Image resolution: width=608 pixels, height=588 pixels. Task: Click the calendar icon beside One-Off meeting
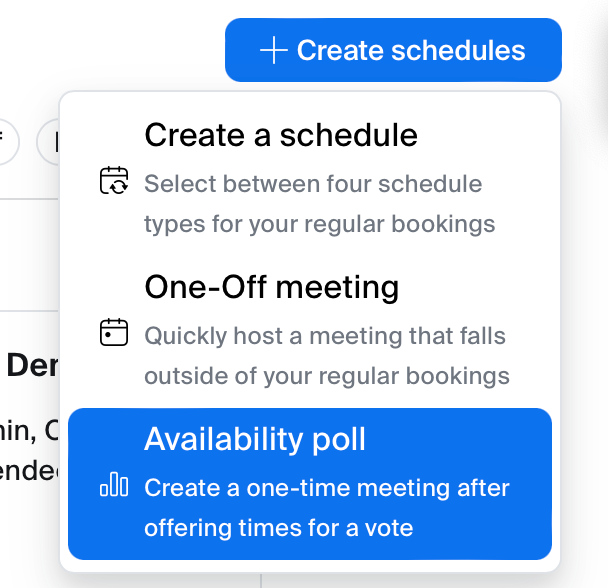click(x=114, y=332)
